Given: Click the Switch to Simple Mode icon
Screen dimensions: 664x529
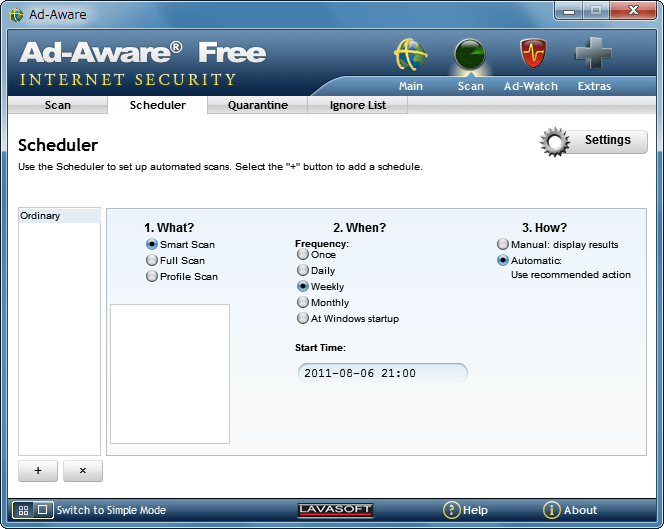Looking at the screenshot, I should click(33, 510).
